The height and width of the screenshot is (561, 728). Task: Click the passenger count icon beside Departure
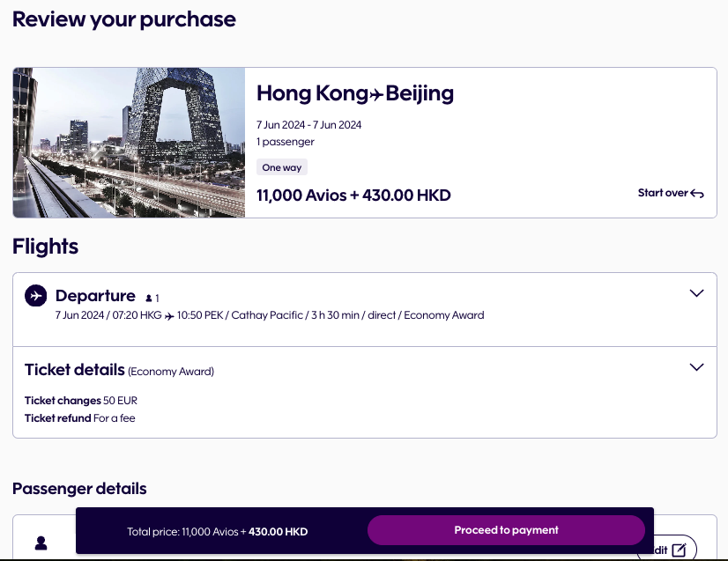149,299
